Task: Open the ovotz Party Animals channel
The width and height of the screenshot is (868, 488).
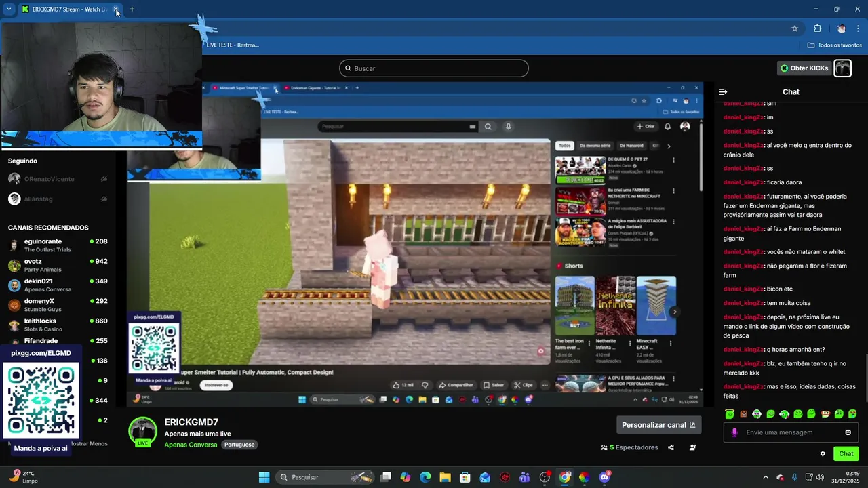Action: tap(58, 265)
